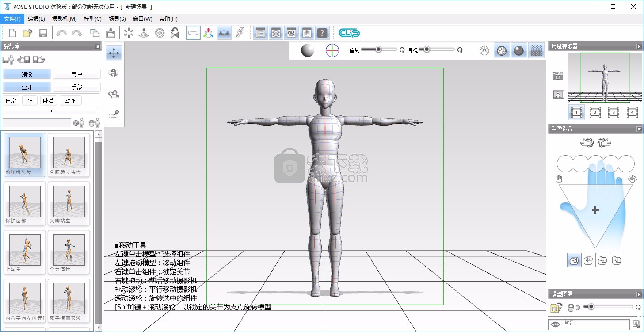Open the 编辑(E) menu
This screenshot has height=332, width=644.
36,19
